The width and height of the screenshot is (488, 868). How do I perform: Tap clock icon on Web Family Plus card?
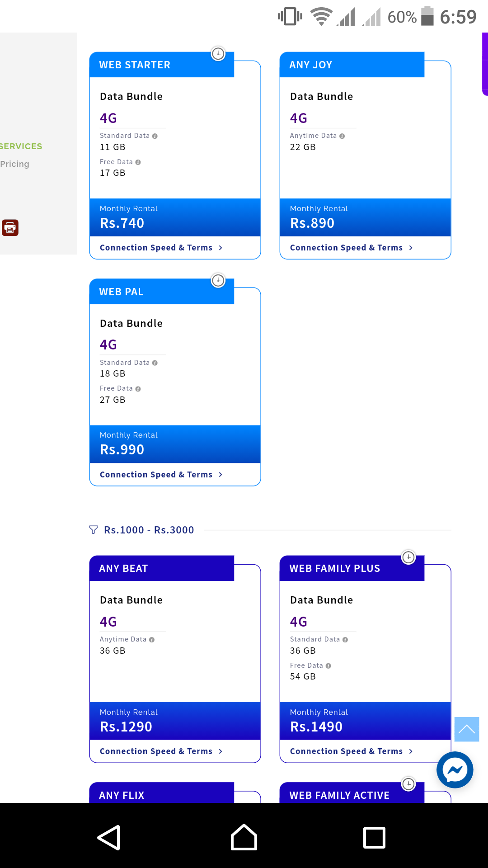[408, 557]
